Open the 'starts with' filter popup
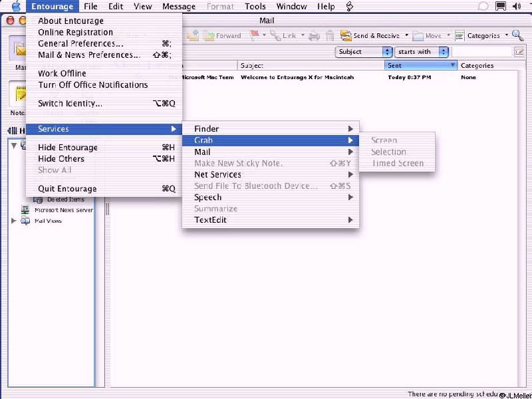Viewport: 532px width, 399px height. [421, 52]
